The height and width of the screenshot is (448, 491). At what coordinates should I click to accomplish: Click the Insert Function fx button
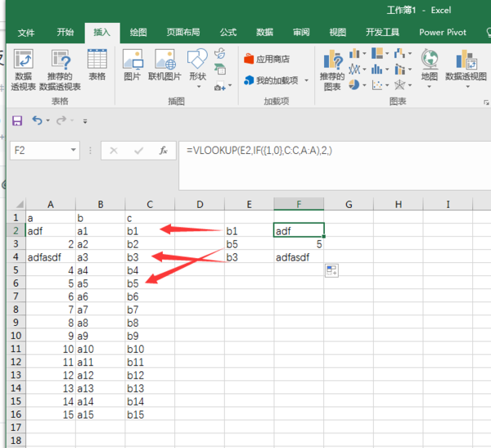coord(163,151)
